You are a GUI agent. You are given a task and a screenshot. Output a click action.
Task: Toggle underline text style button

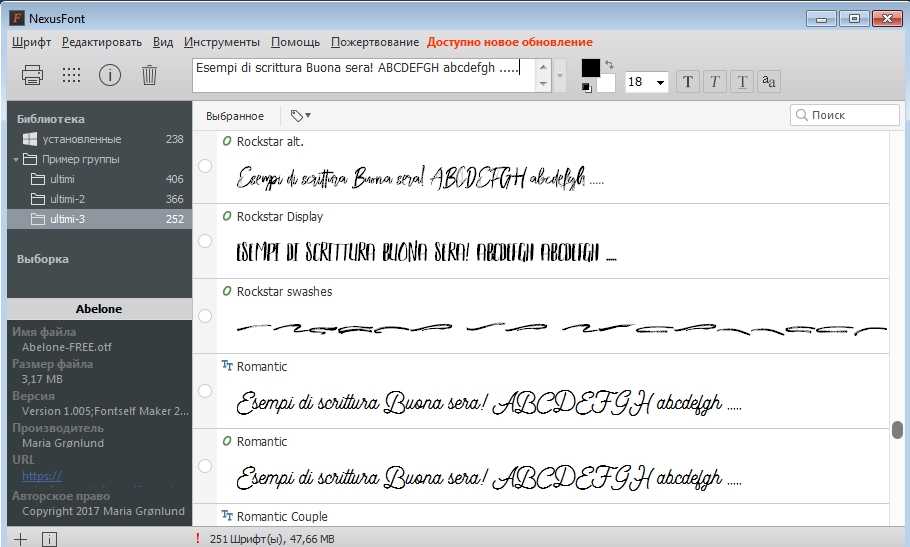click(742, 81)
